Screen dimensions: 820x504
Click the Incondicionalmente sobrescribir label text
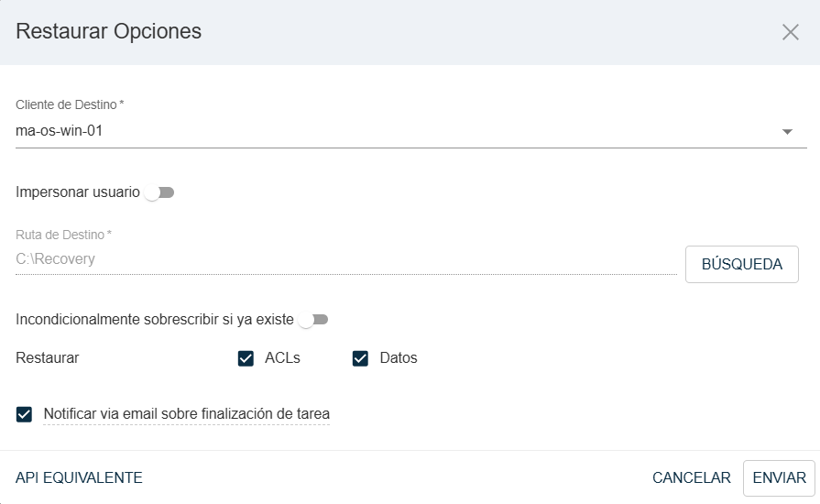point(155,320)
